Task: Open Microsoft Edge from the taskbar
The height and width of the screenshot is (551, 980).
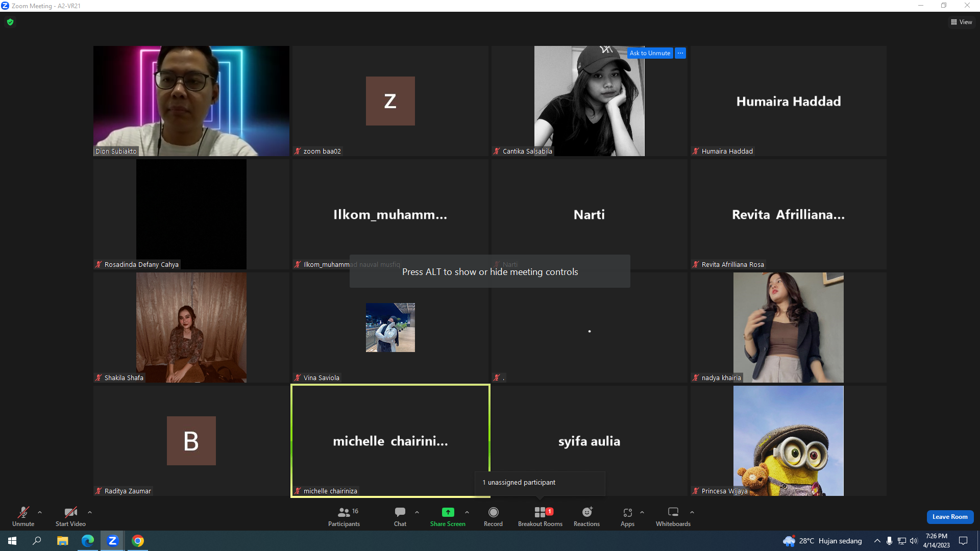Action: [x=87, y=541]
